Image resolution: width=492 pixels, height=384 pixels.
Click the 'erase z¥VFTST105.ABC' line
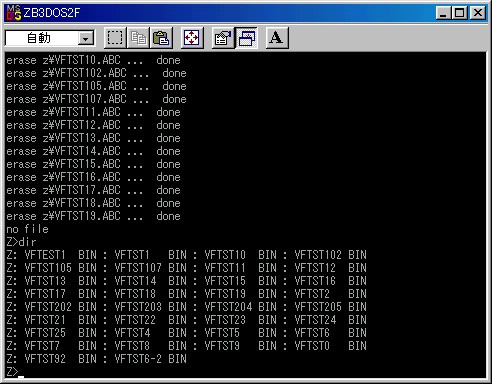point(96,86)
